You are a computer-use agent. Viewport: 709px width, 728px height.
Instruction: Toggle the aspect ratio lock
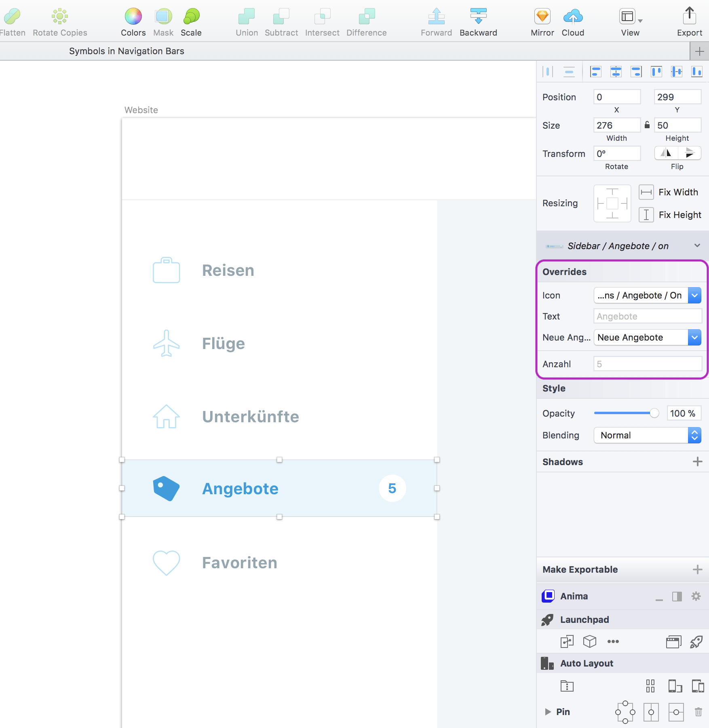pyautogui.click(x=647, y=125)
